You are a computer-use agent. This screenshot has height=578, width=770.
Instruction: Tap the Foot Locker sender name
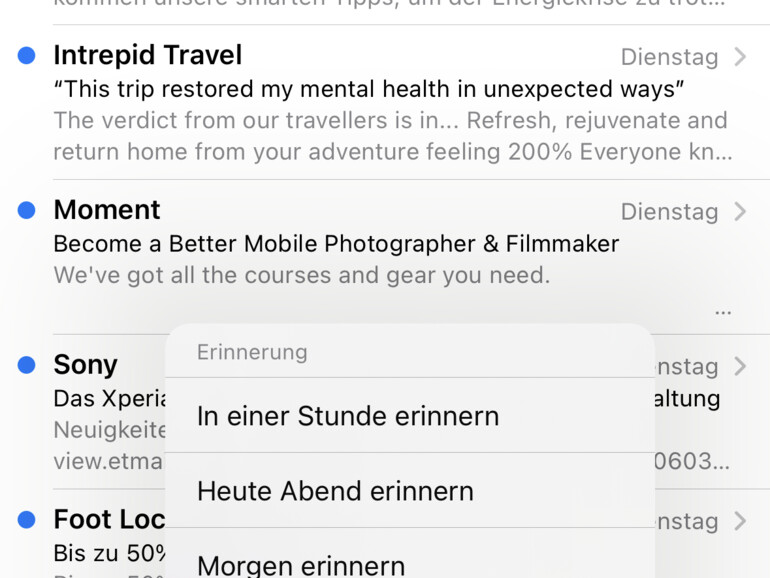coord(108,520)
